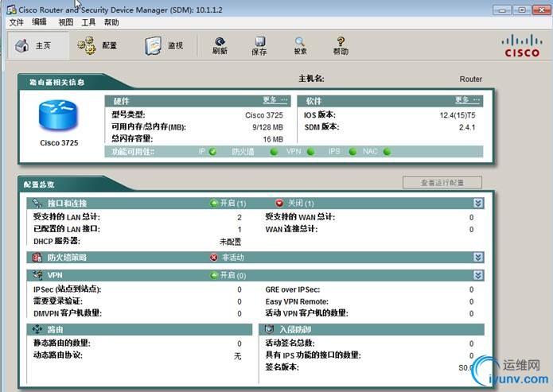Click the green NAC availability indicator
Viewport: 553px width, 392px height.
coord(387,152)
